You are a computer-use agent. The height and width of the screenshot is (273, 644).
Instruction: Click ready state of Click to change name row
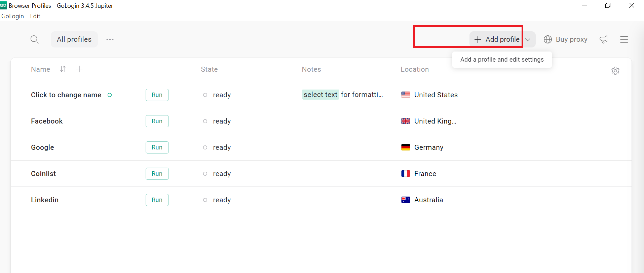(x=222, y=95)
